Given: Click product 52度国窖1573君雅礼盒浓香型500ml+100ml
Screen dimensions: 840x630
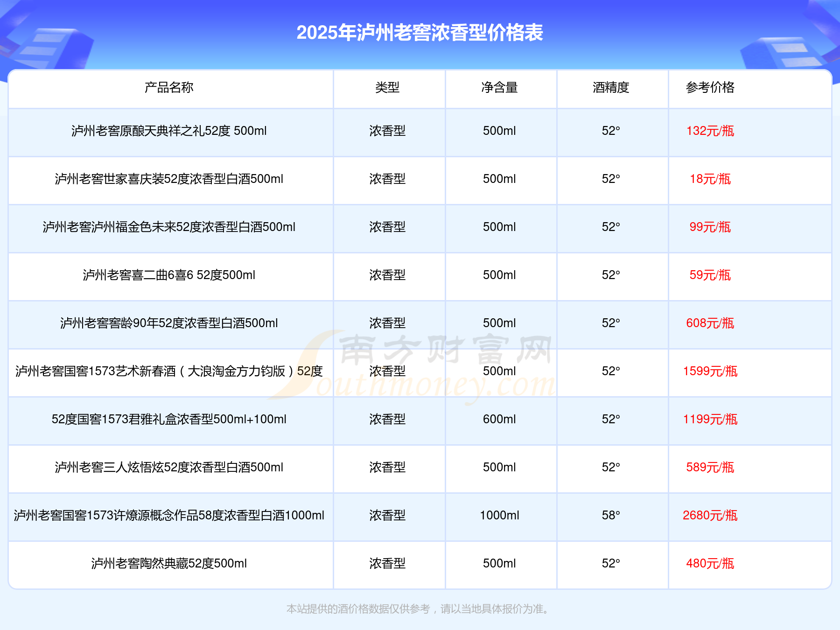Looking at the screenshot, I should click(x=169, y=419).
